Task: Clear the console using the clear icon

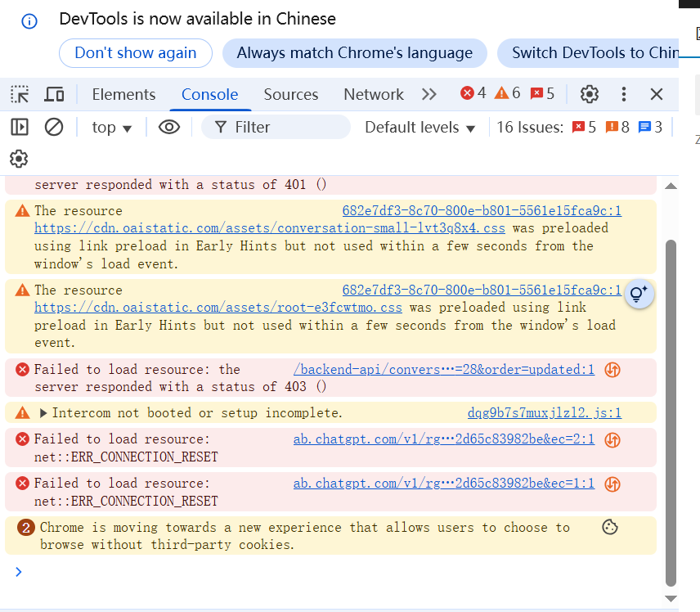Action: [54, 127]
